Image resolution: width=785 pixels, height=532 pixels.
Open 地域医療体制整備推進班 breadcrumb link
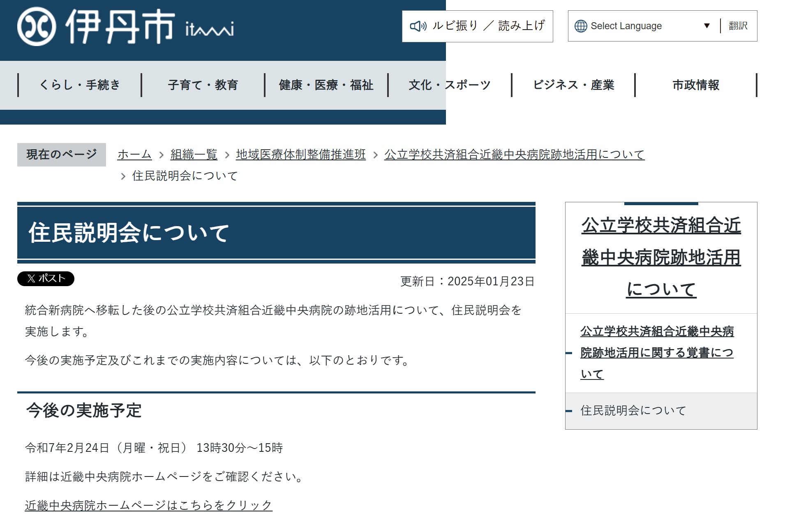(301, 155)
